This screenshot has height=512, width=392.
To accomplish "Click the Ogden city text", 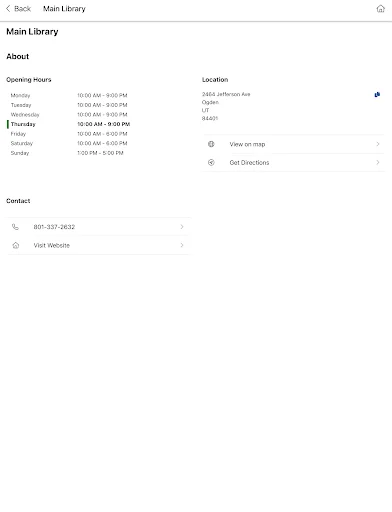I will (210, 102).
